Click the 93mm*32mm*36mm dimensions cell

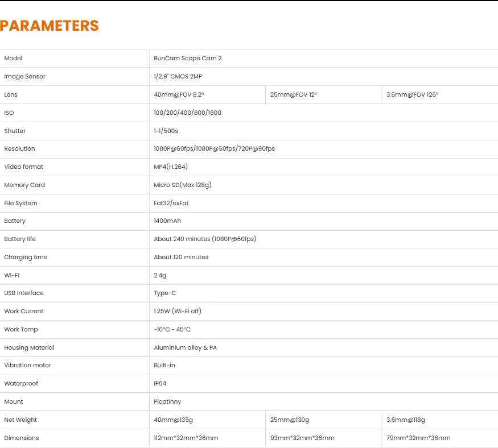pyautogui.click(x=302, y=438)
